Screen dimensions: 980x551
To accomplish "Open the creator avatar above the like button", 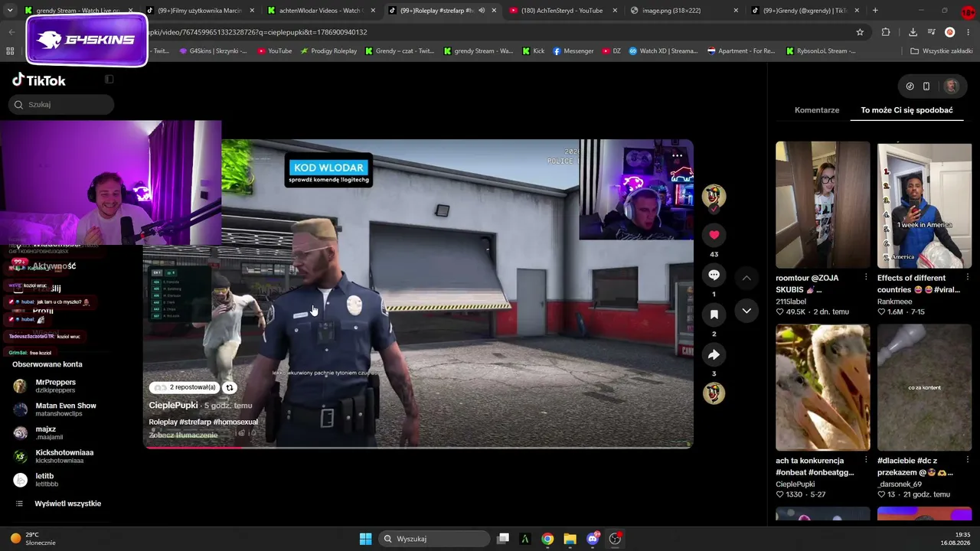I will coord(714,196).
